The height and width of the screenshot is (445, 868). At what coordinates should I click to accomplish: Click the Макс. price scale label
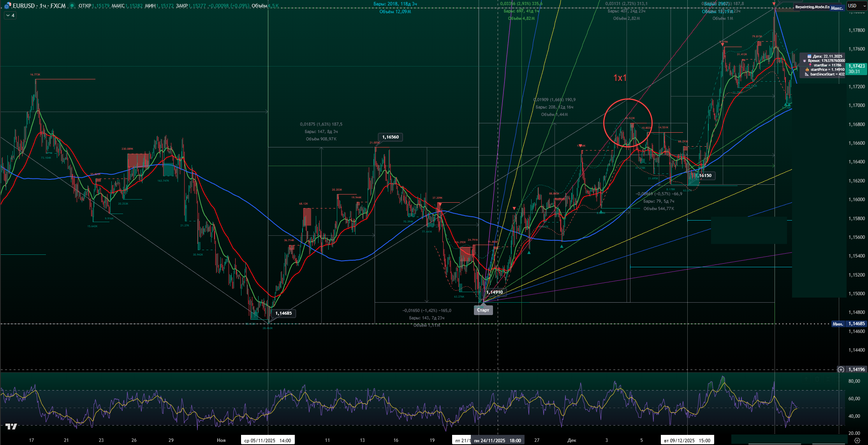(x=837, y=8)
